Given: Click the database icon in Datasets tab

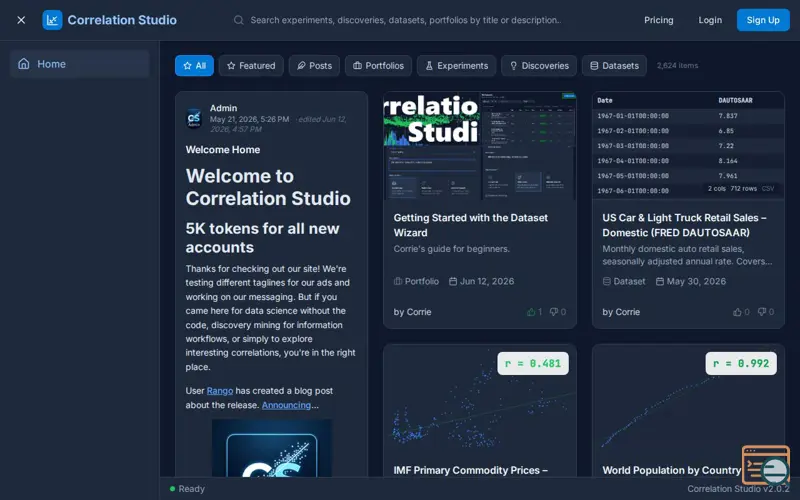Looking at the screenshot, I should click(x=594, y=65).
